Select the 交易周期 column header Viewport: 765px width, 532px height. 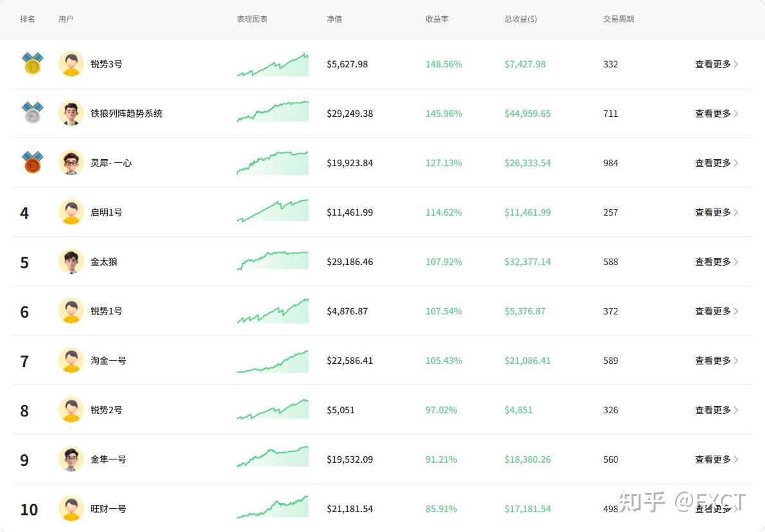click(x=618, y=19)
